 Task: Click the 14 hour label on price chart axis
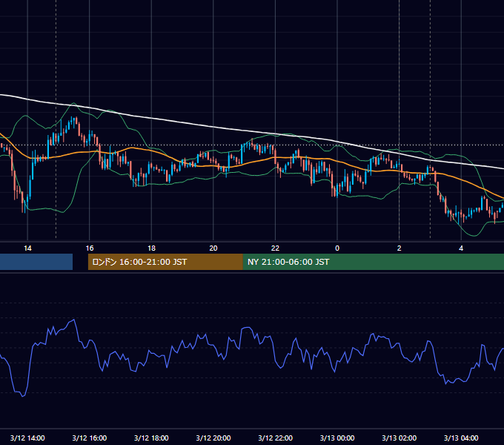click(27, 248)
